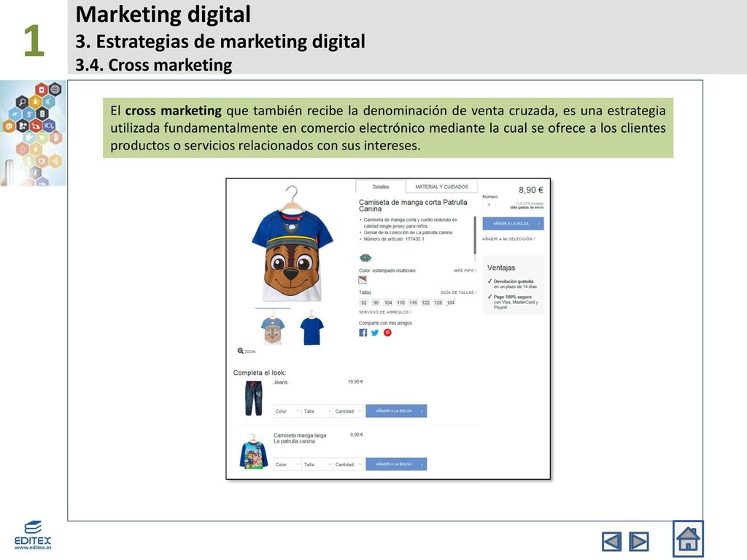Open the Más info link
The image size is (747, 560).
pos(465,271)
